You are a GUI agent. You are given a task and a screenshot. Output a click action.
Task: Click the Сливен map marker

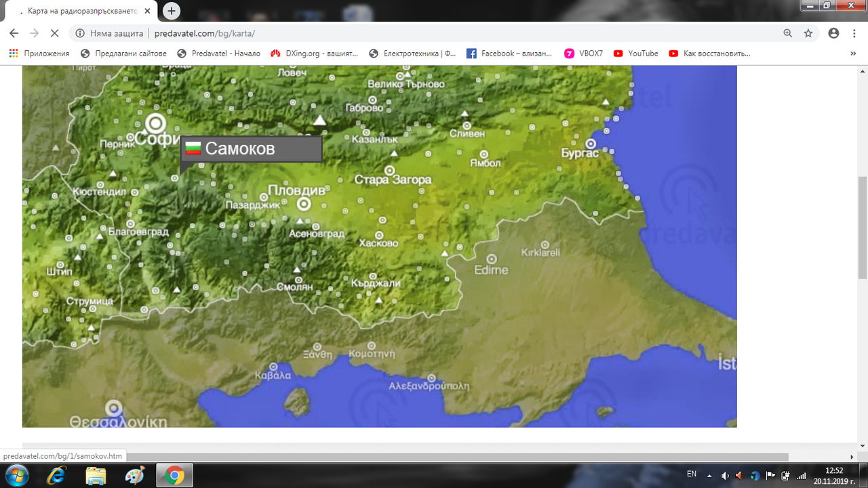(x=467, y=125)
